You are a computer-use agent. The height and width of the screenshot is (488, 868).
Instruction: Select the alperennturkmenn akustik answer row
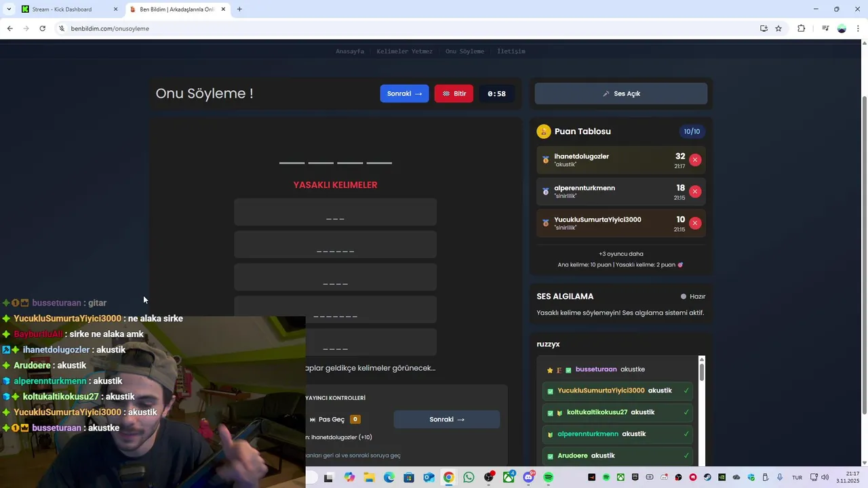[x=619, y=434]
